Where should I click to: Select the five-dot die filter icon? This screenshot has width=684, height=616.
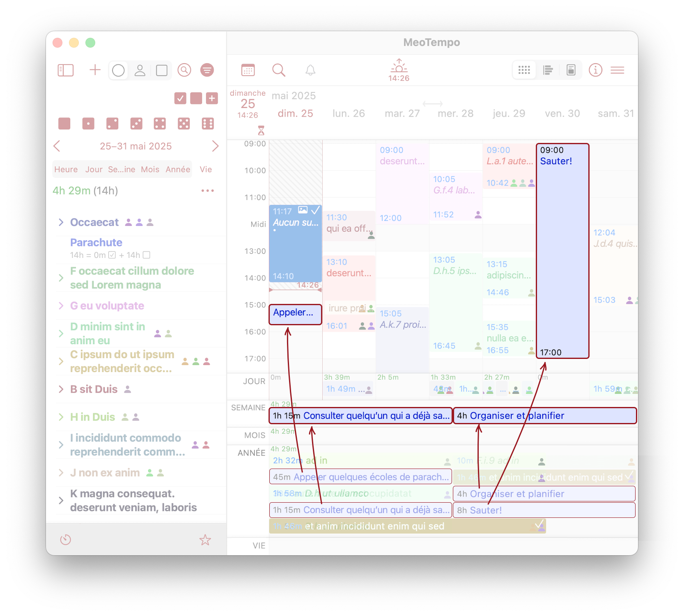tap(184, 124)
